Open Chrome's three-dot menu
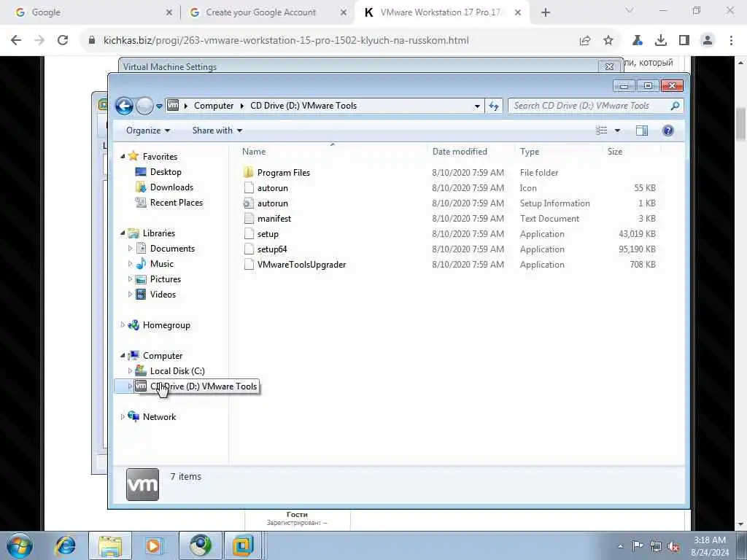The image size is (747, 560). 731,41
